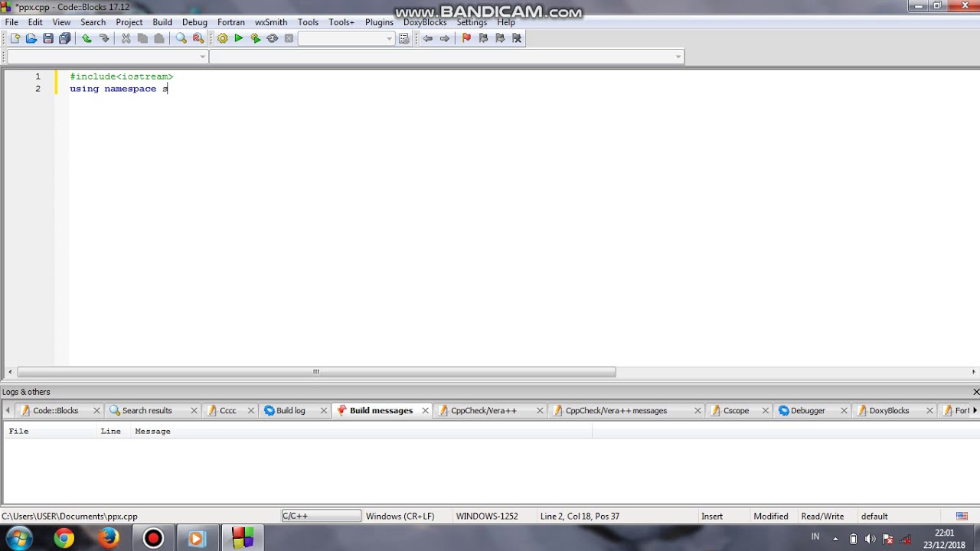This screenshot has height=551, width=980.
Task: Open Replace with the toolbar icon
Action: (198, 38)
